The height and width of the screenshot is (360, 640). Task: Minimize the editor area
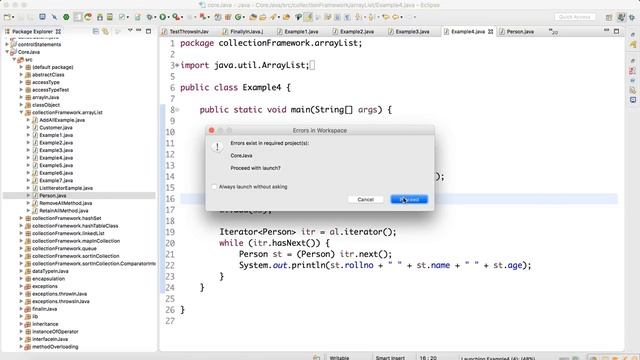click(607, 30)
